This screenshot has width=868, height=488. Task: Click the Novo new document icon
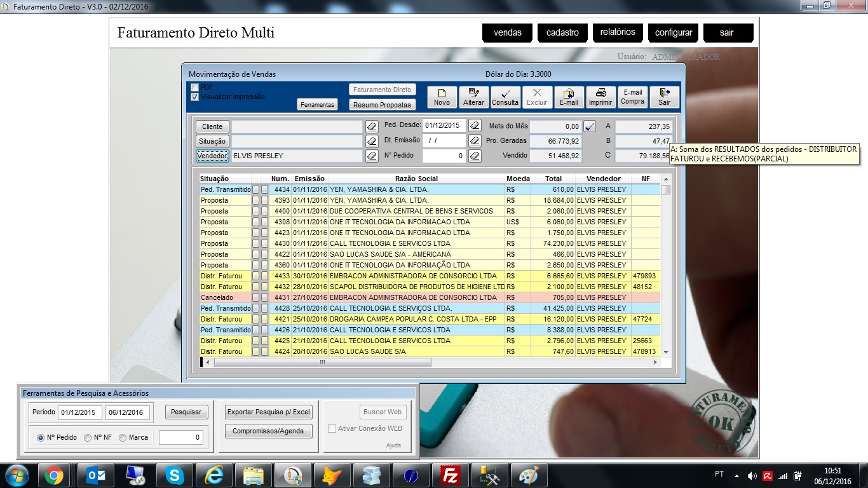click(x=442, y=97)
